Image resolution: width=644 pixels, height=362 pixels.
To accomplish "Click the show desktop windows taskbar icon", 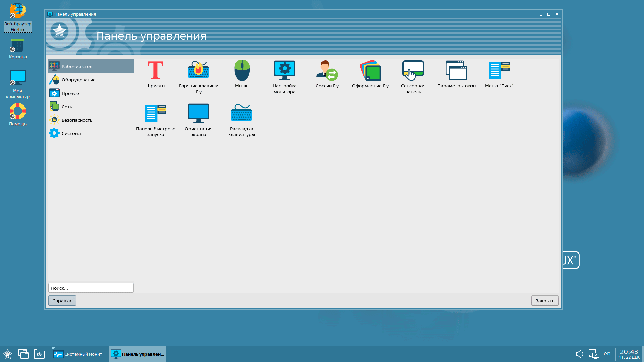I will (23, 354).
